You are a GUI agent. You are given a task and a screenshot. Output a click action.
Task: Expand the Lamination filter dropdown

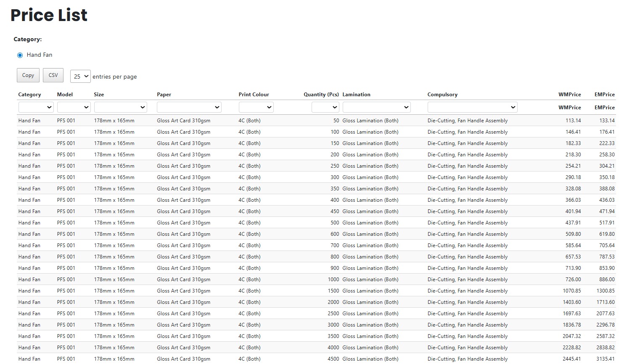click(376, 108)
